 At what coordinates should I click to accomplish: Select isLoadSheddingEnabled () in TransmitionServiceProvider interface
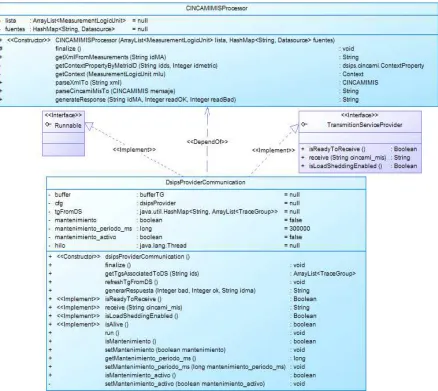pyautogui.click(x=345, y=166)
